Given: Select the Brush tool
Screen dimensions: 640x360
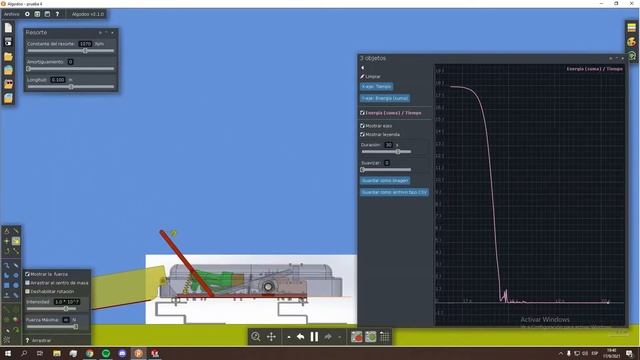Looking at the screenshot, I should click(7, 265).
